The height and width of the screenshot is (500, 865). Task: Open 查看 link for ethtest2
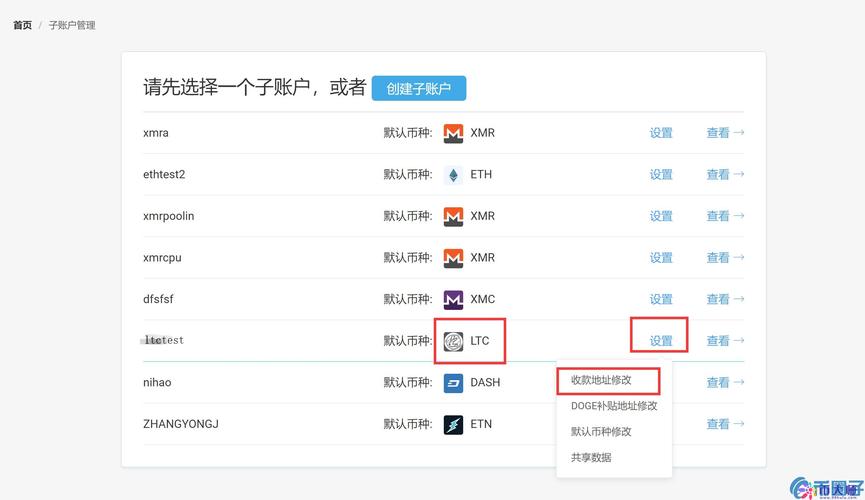tap(725, 175)
